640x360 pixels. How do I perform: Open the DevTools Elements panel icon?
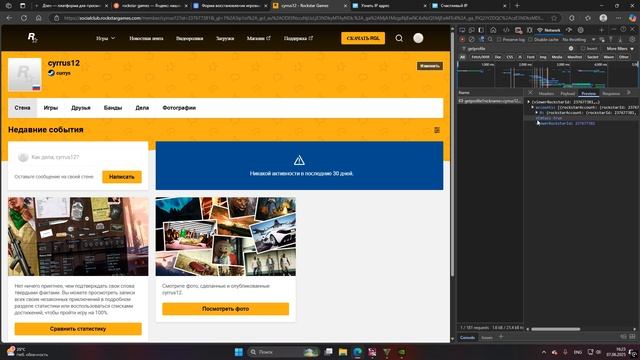coord(506,30)
